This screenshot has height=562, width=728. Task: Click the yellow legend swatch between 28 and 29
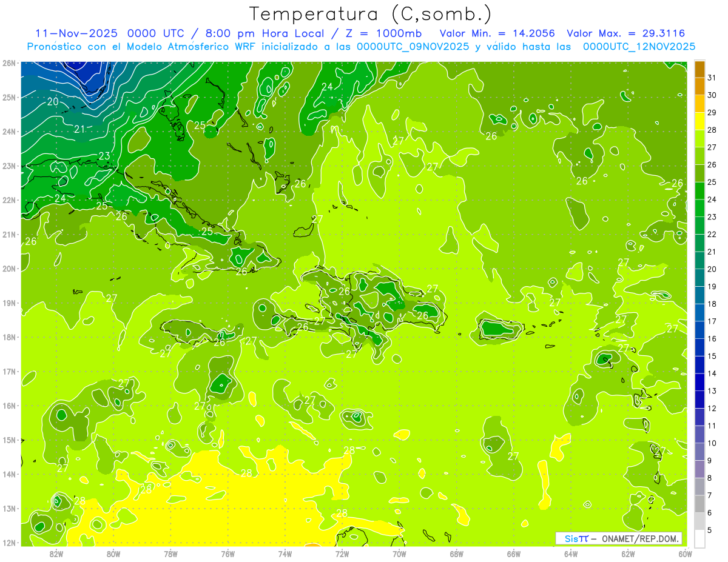click(699, 121)
